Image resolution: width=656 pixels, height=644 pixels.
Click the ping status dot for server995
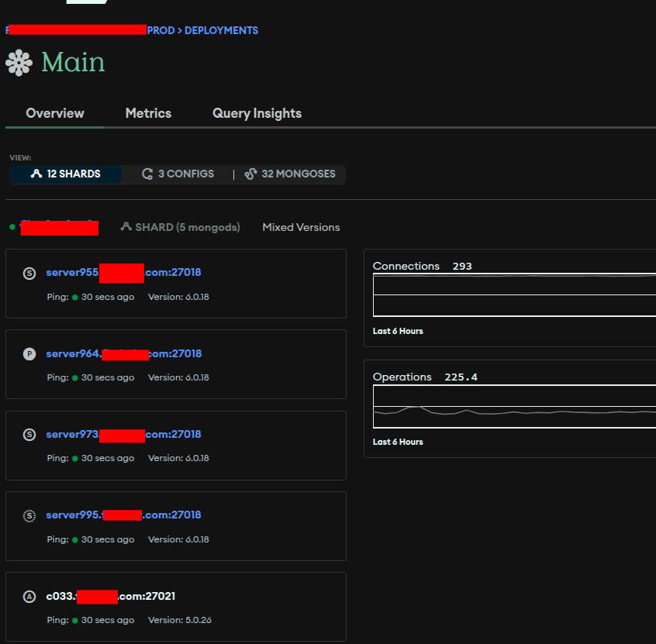tap(75, 540)
